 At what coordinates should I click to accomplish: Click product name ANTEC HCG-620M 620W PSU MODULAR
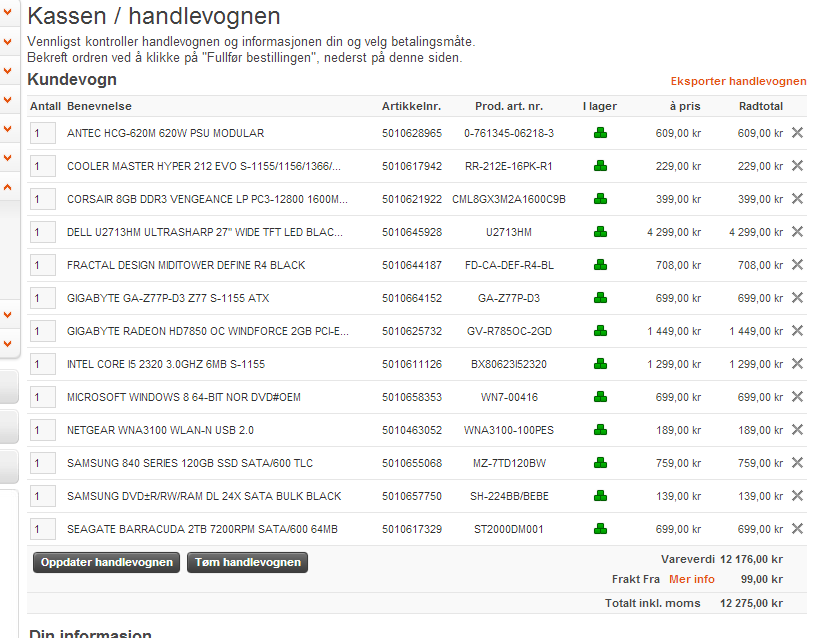[166, 133]
